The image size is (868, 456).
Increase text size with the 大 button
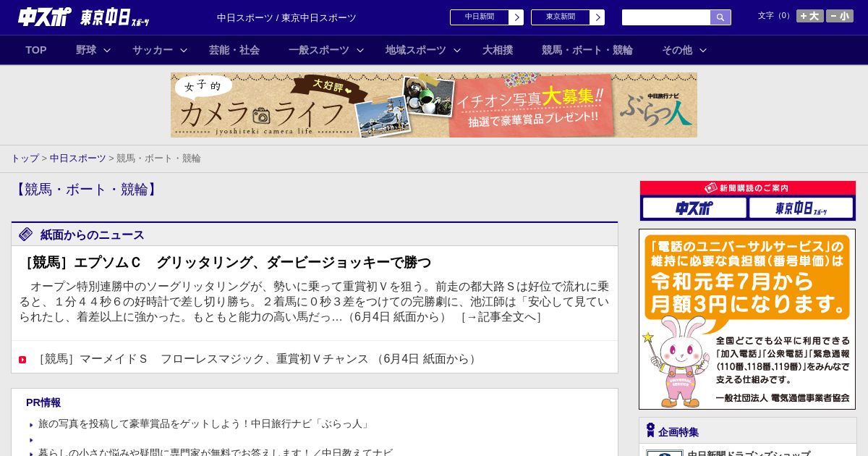[x=810, y=16]
